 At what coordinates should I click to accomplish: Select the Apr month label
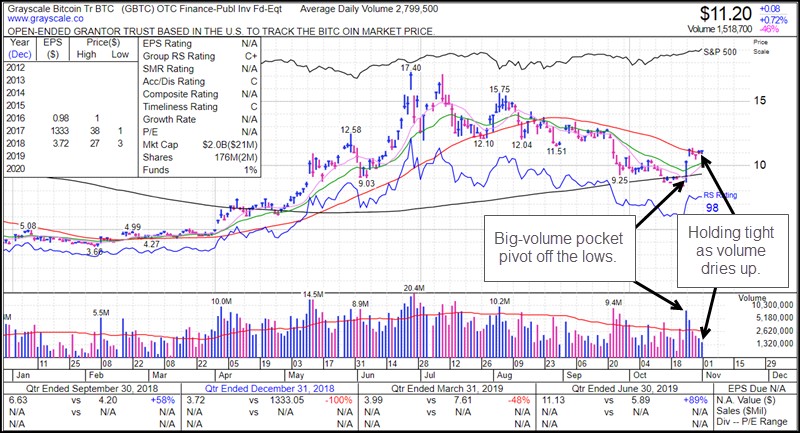pyautogui.click(x=225, y=375)
